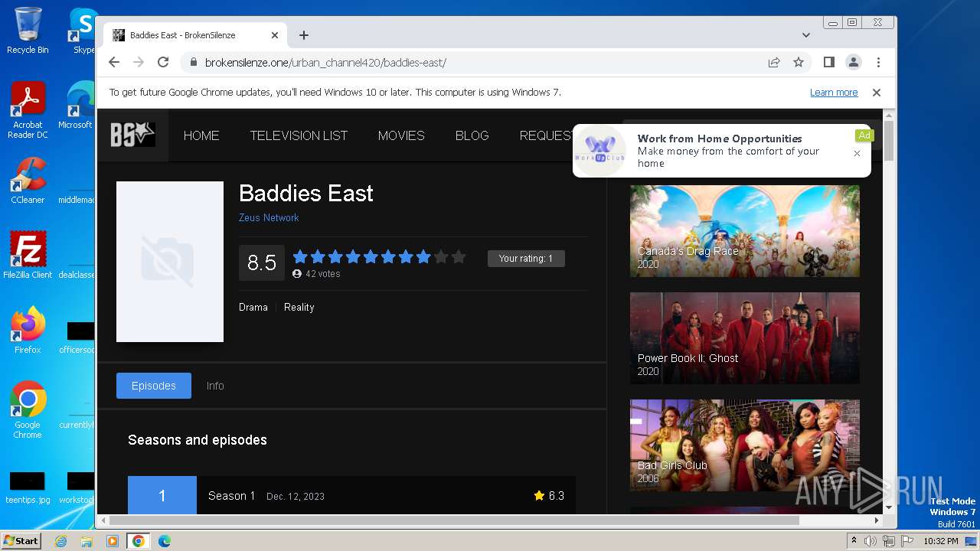Open Google Chrome desktop icon
980x551 pixels.
coord(28,409)
